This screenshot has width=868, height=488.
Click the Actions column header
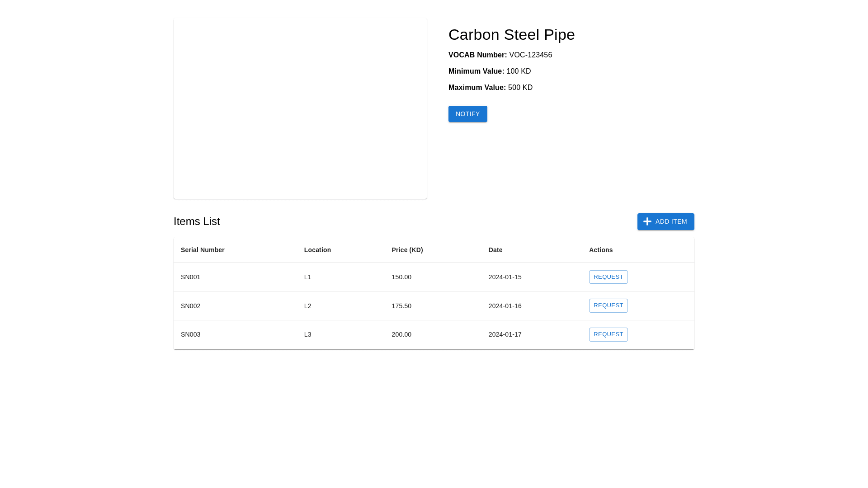600,250
